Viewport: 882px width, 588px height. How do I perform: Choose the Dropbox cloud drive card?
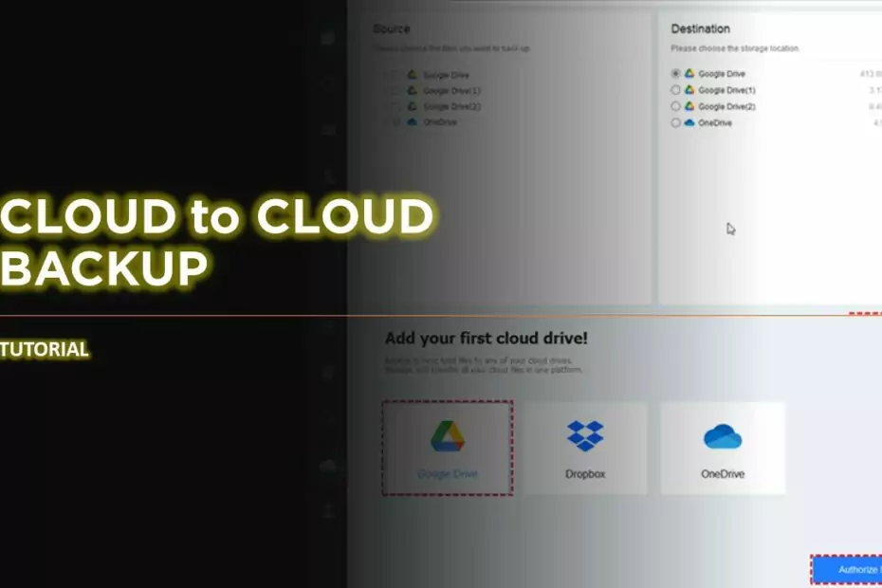(x=585, y=448)
